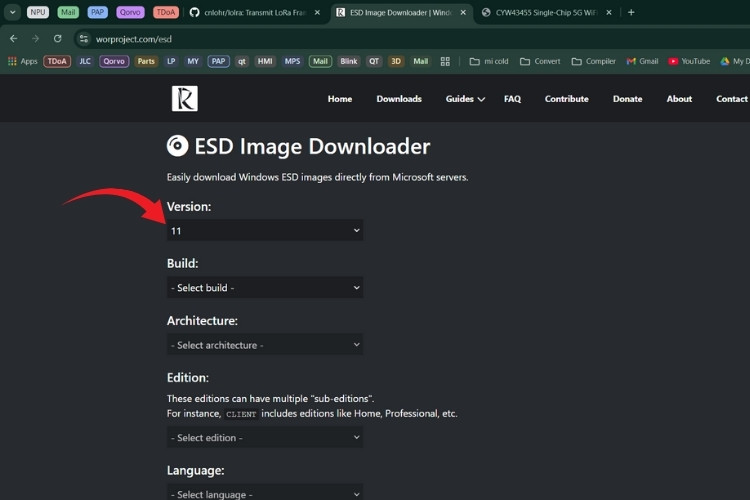Screen dimensions: 750x500
Task: Open About in site navigation
Action: pos(679,99)
